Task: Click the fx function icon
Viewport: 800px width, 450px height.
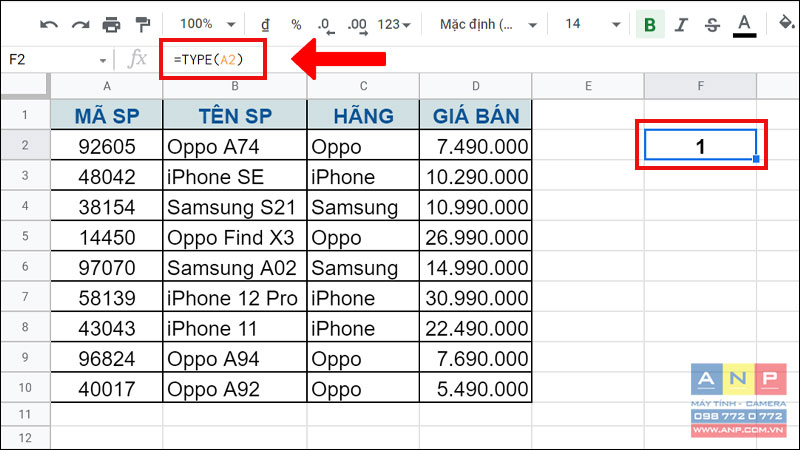Action: (137, 59)
